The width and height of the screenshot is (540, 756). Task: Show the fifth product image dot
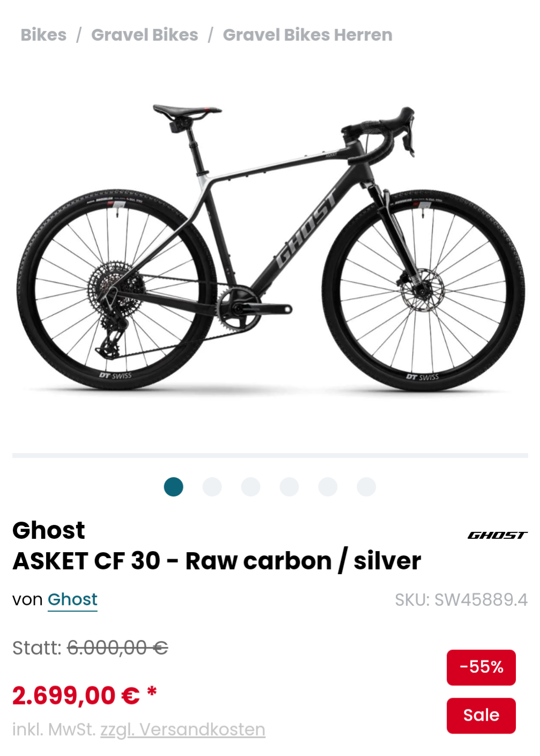pyautogui.click(x=328, y=487)
